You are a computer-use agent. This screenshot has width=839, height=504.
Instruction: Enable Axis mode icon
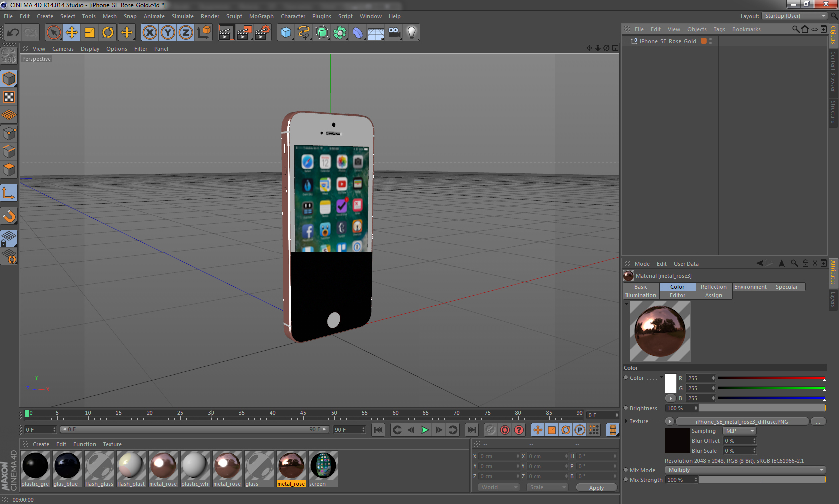9,193
